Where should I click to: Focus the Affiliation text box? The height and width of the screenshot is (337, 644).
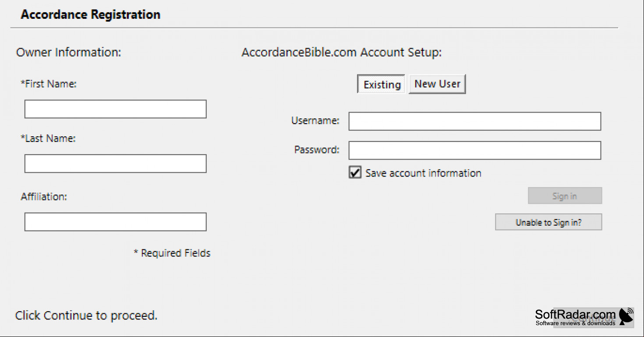(x=115, y=222)
